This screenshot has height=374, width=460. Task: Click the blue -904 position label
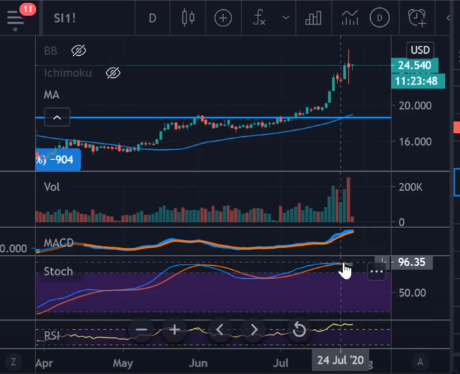[x=58, y=160]
